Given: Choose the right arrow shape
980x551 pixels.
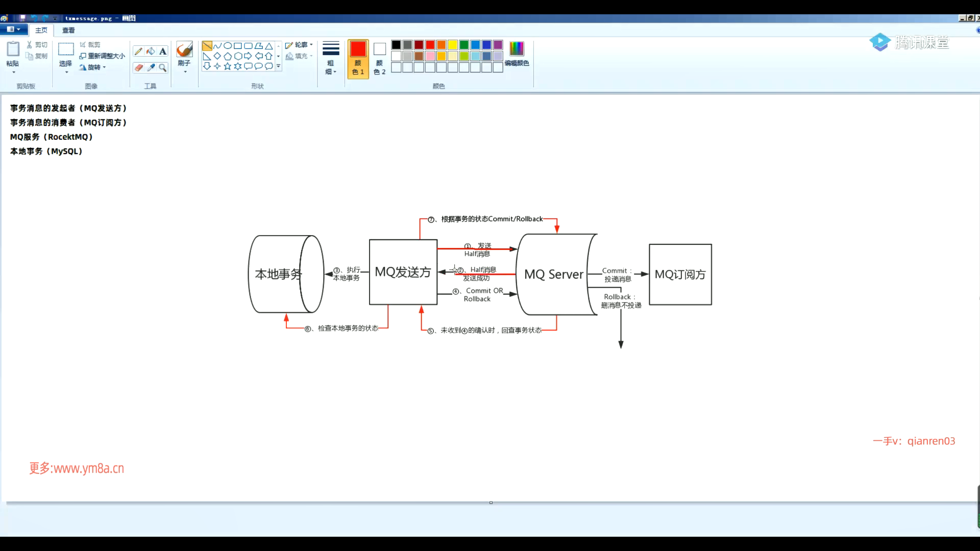Looking at the screenshot, I should coord(248,56).
